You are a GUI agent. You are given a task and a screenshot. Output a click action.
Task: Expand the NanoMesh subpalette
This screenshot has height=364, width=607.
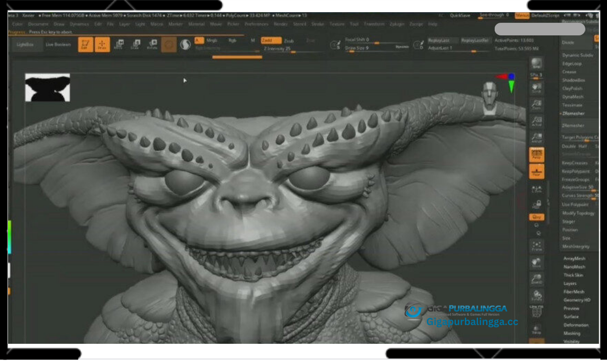click(574, 267)
